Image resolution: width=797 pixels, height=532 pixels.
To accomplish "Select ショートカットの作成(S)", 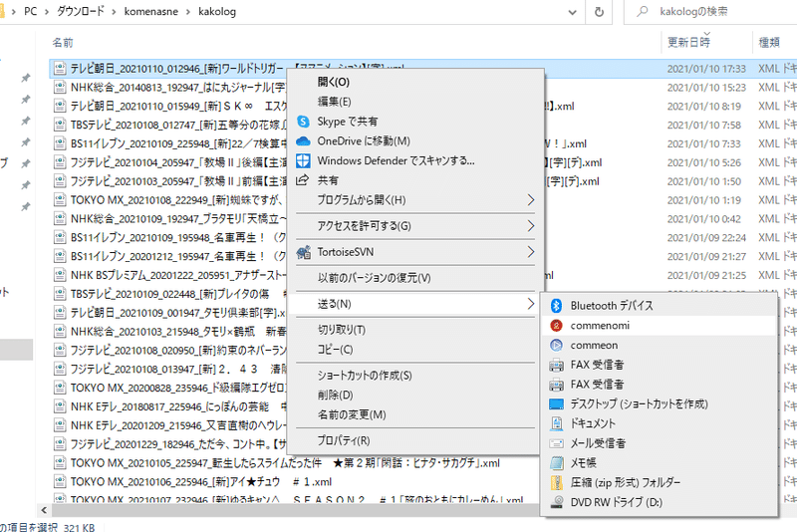I will [414, 376].
